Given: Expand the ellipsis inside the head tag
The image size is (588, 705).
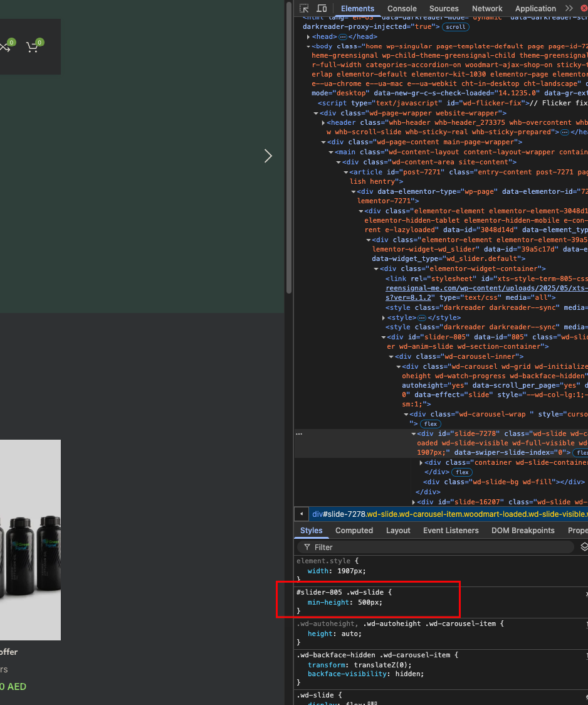Looking at the screenshot, I should (343, 37).
